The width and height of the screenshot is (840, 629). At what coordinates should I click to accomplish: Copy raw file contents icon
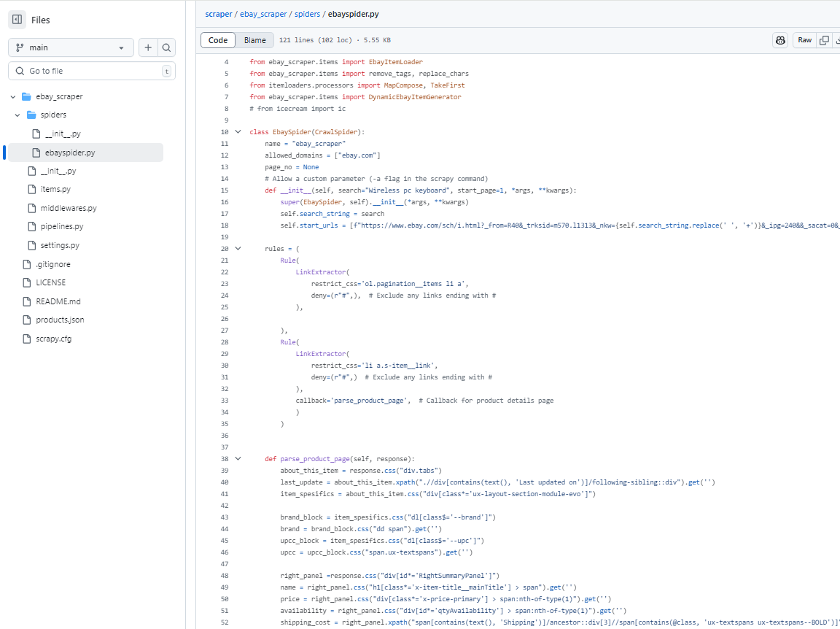tap(824, 40)
